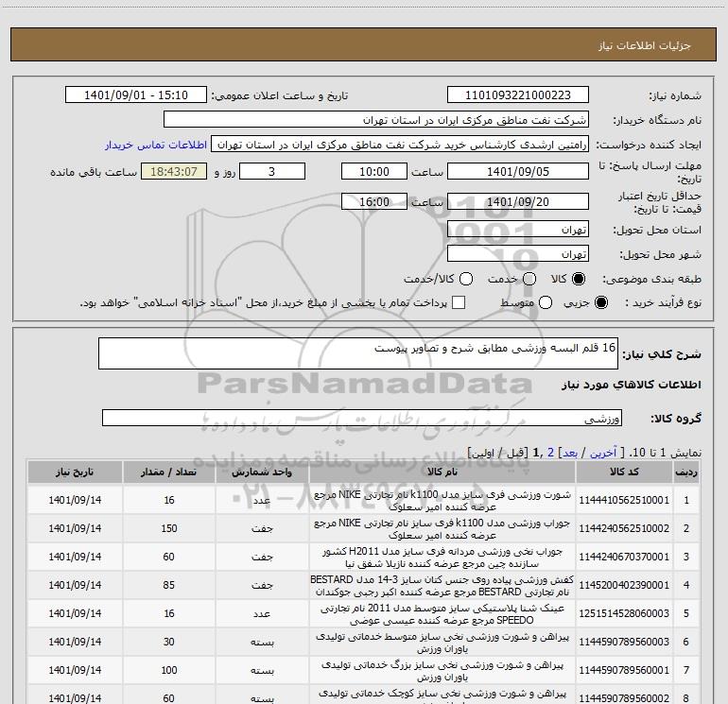The image size is (728, 704).
Task: Click the announcement date field 1401/09/01 - 15:10
Action: 135,94
